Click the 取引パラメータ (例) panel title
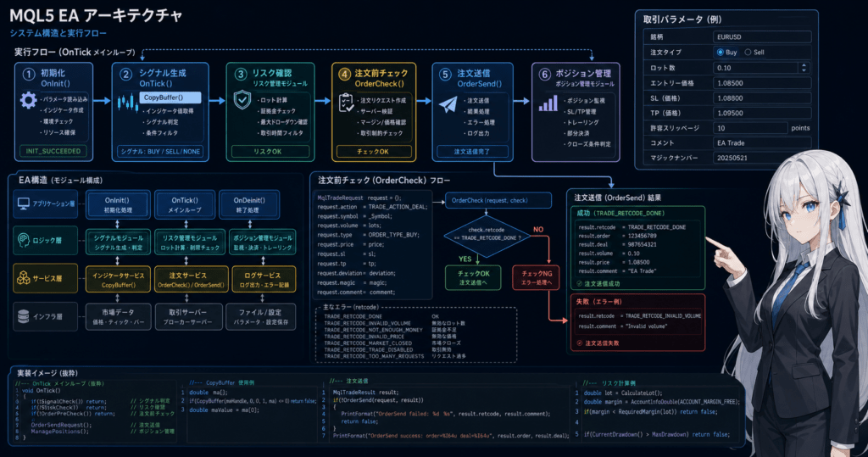Viewport: 868px width, 457px height. [x=682, y=20]
